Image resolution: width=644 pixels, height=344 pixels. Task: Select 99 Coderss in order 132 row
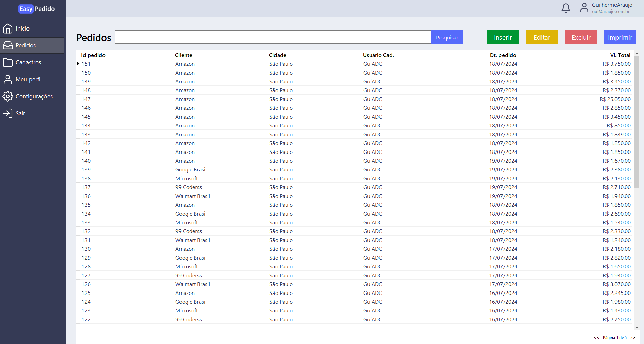coord(189,231)
